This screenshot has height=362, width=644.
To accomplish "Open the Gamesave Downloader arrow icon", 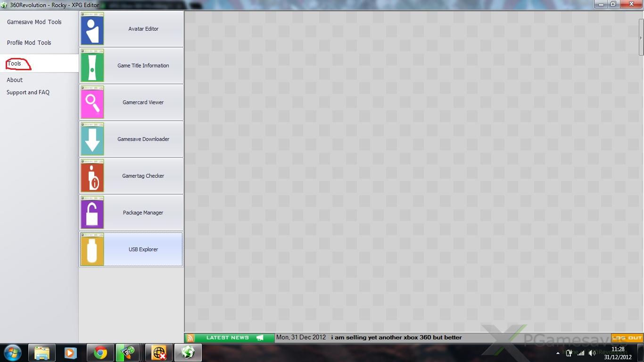I will [92, 139].
